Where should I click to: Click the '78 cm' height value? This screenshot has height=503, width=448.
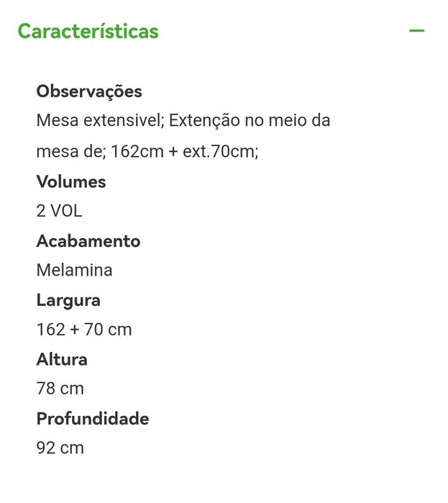click(x=60, y=389)
